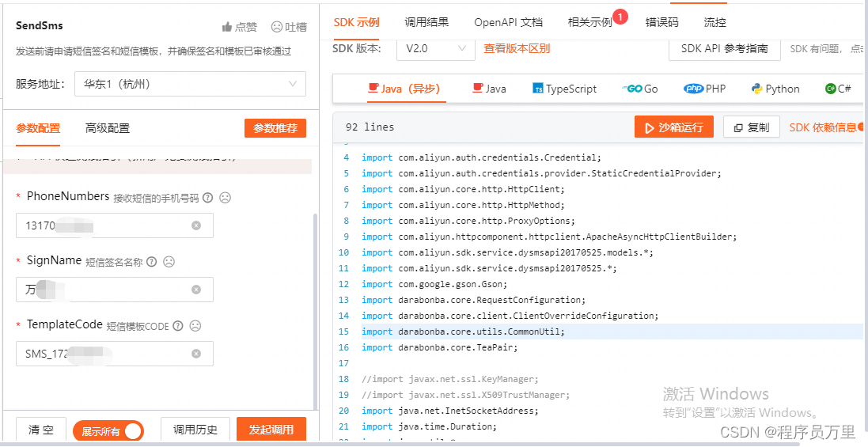This screenshot has width=868, height=447.
Task: Select the C# language tab
Action: point(838,89)
